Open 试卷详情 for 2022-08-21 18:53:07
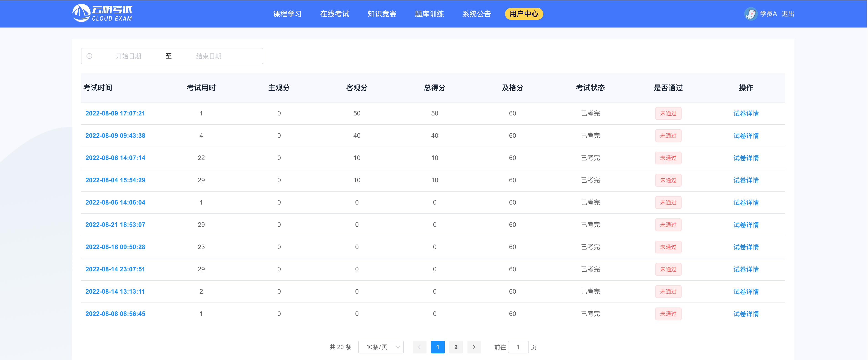This screenshot has height=360, width=868. coord(746,225)
